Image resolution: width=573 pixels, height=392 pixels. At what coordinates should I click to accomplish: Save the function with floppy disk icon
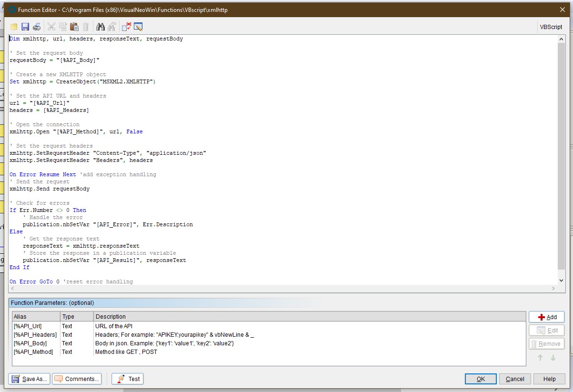point(25,27)
